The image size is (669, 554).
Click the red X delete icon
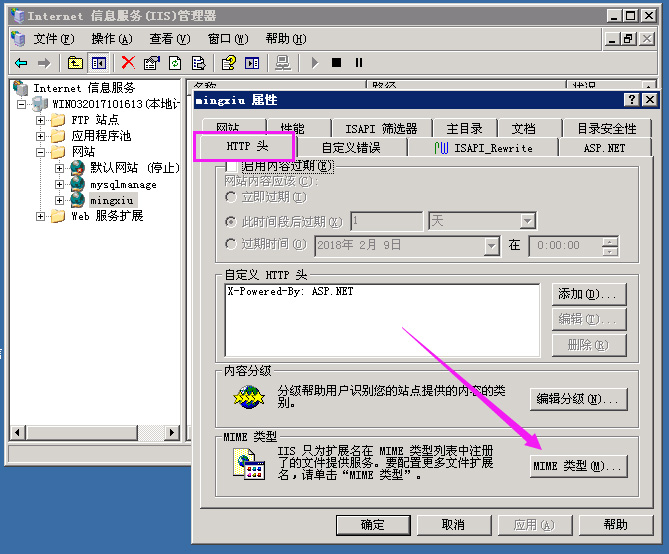(128, 63)
